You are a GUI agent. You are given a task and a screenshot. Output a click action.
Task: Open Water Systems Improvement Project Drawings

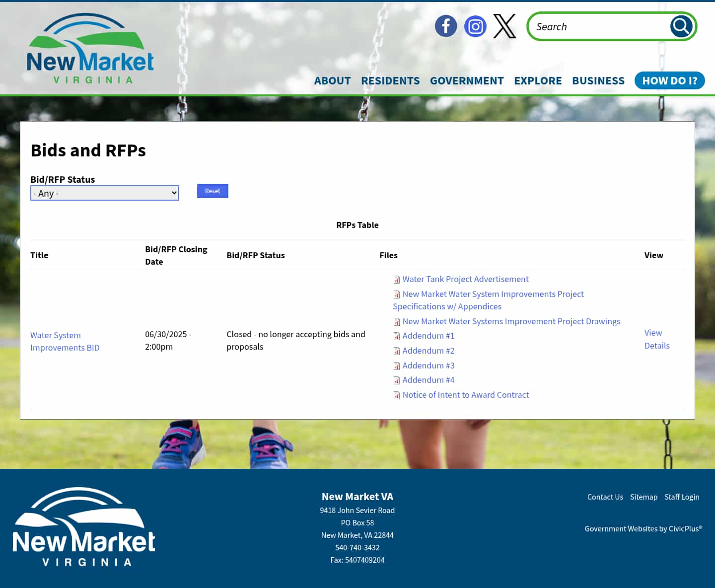511,321
